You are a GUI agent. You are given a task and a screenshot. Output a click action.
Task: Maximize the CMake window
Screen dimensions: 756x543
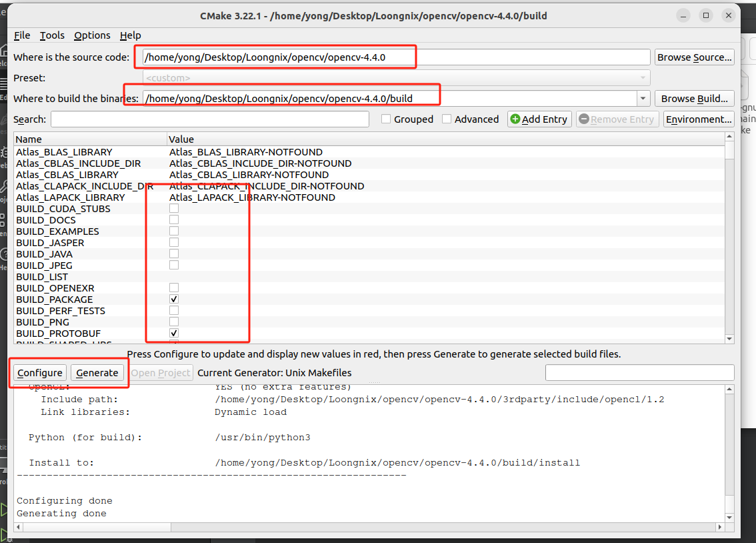pos(706,15)
